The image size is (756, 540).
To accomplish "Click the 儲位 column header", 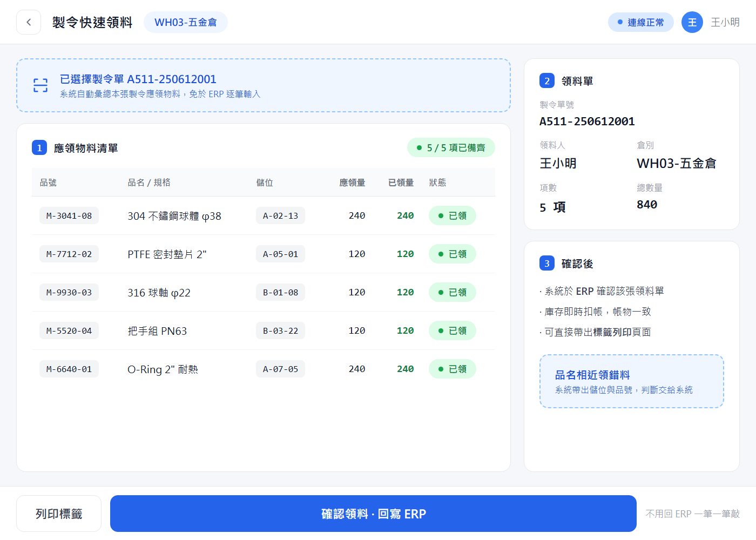I will pos(265,183).
